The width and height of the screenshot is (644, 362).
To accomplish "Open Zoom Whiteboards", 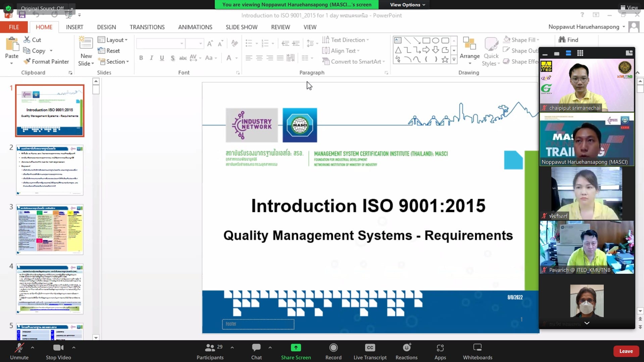I will coord(478,351).
